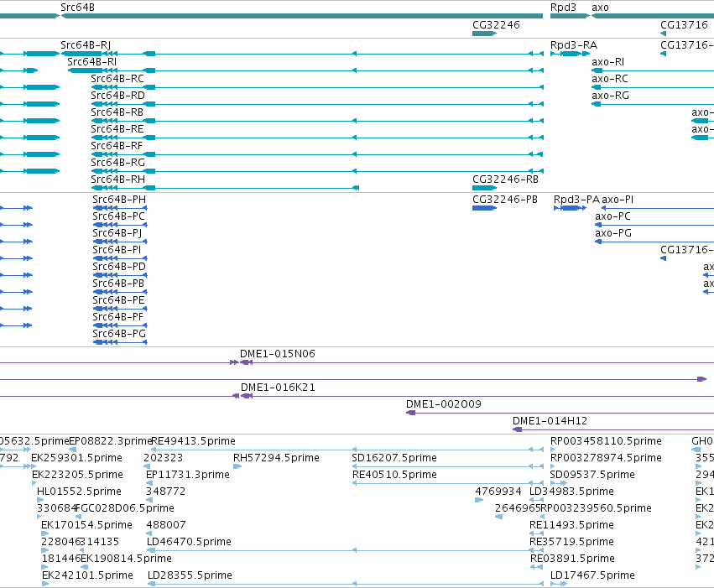Click EST SD16207.5prime
The image size is (714, 588).
(x=448, y=466)
